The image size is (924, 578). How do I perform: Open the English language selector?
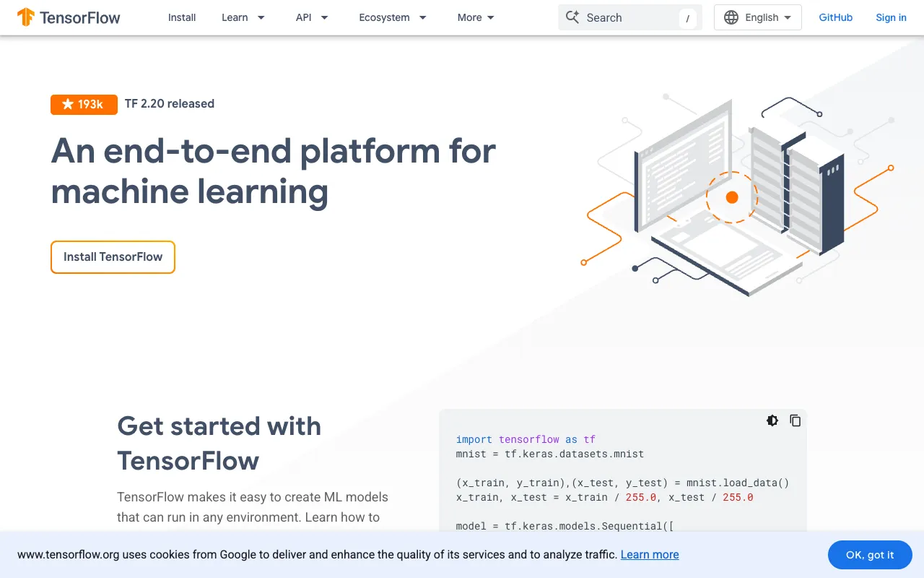pos(757,17)
